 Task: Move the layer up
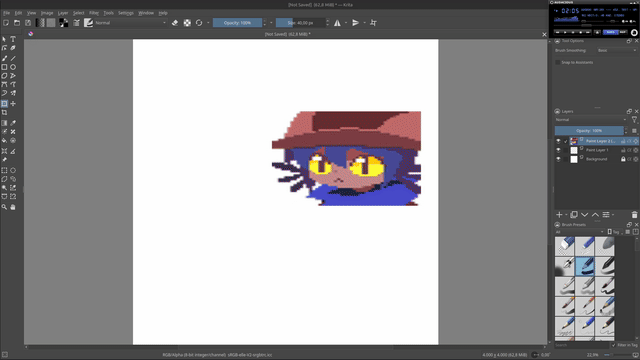click(x=595, y=215)
